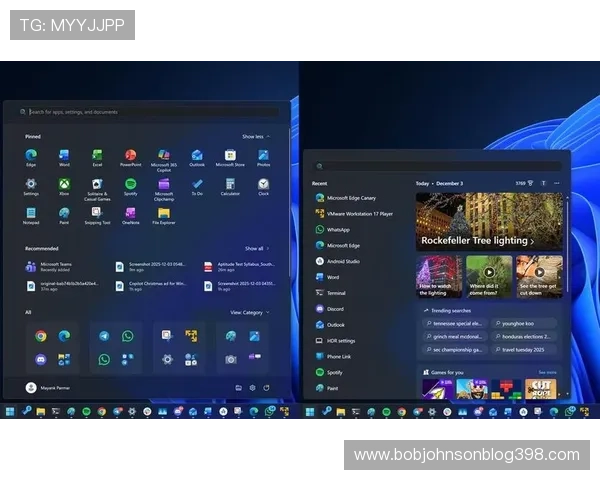Open Rockefeller Tree lighting headline
This screenshot has height=480, width=600.
click(x=478, y=240)
